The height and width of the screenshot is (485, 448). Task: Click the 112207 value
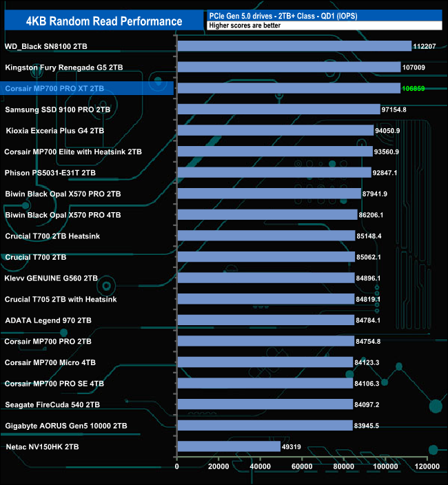425,46
